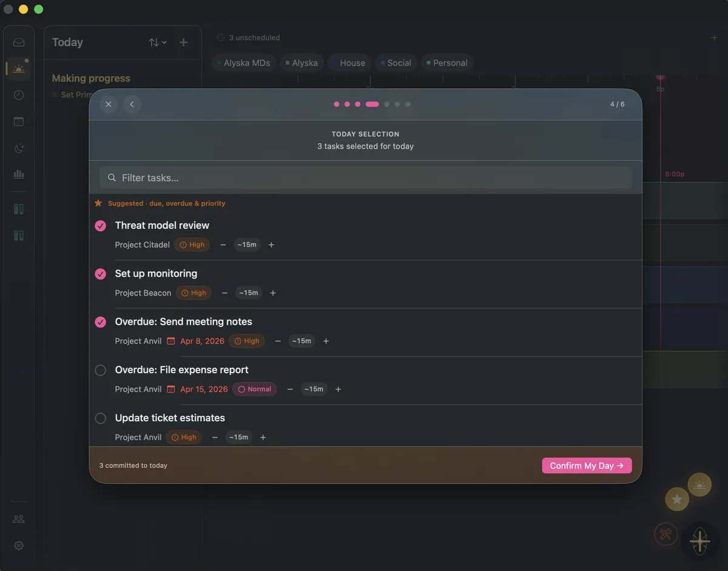Click the Confirm My Day button
This screenshot has height=571, width=728.
point(586,465)
